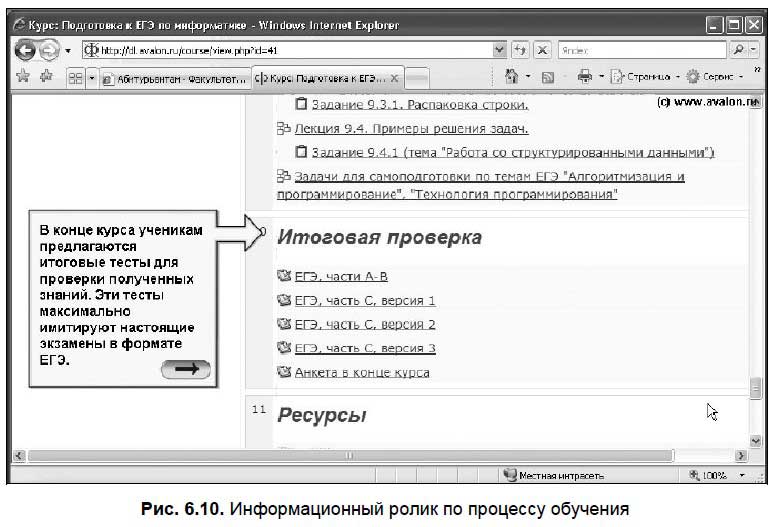
Task: Open the quiz ЕГЭ, часть С, версия 1
Action: click(365, 300)
